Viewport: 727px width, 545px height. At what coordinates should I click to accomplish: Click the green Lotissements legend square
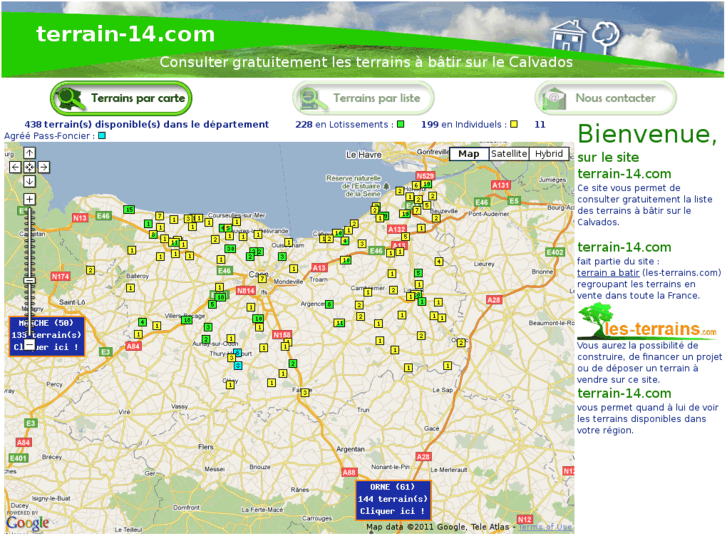coord(401,124)
